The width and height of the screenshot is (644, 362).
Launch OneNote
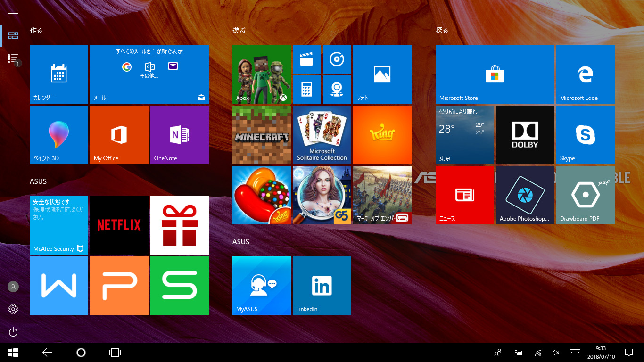coord(180,135)
